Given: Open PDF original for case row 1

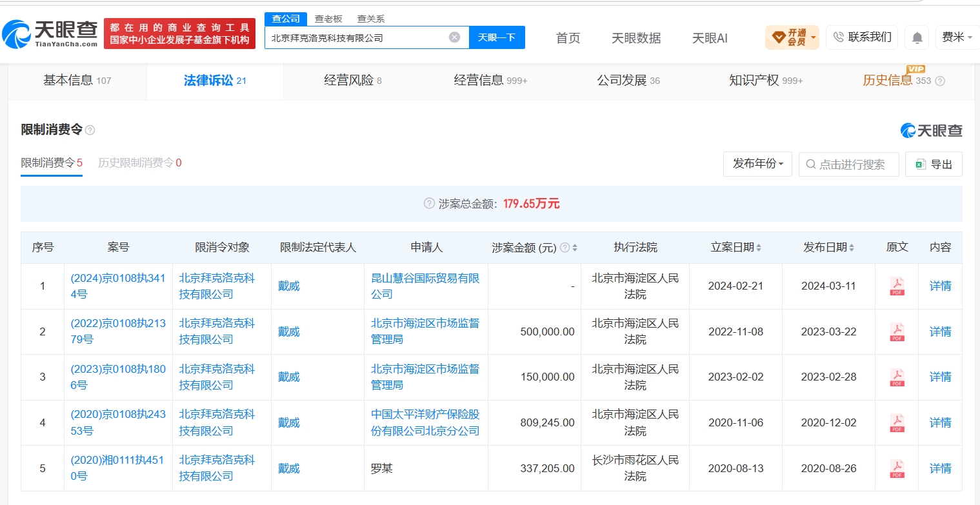Looking at the screenshot, I should [897, 286].
